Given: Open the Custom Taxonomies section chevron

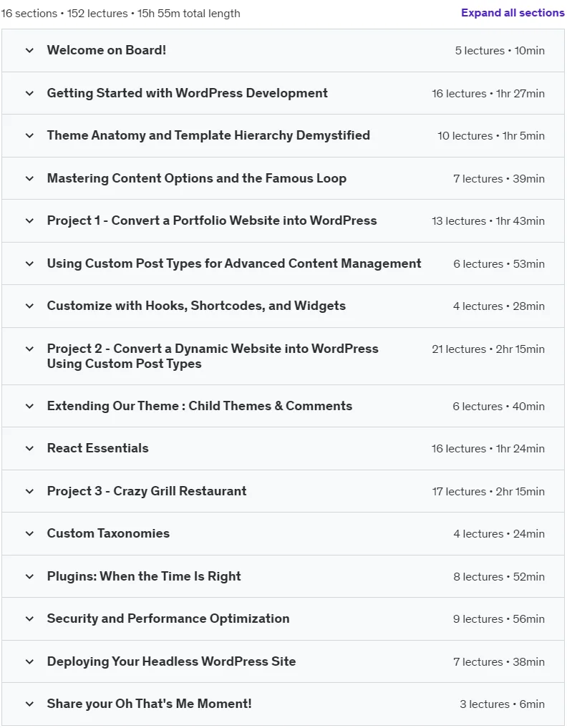Looking at the screenshot, I should (30, 533).
